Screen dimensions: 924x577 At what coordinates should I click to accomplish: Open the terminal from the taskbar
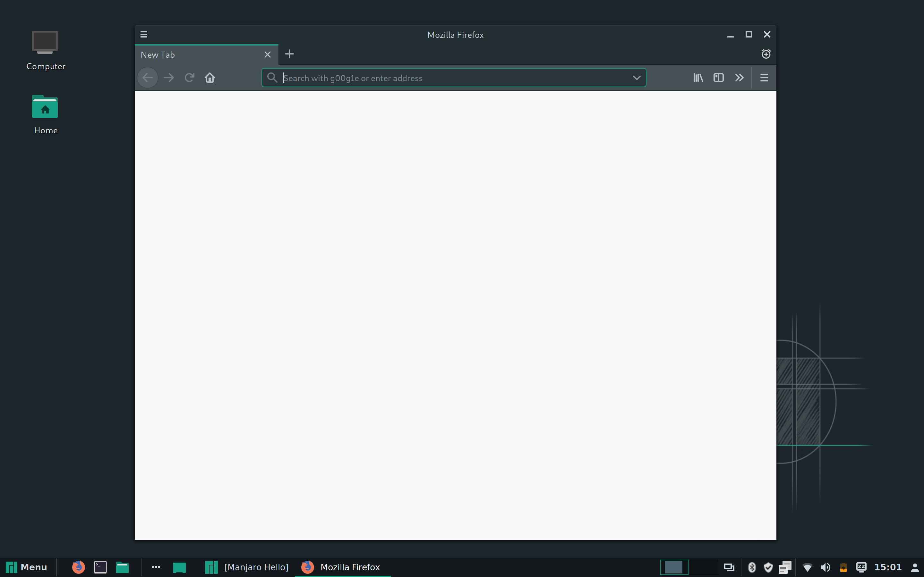pyautogui.click(x=100, y=567)
